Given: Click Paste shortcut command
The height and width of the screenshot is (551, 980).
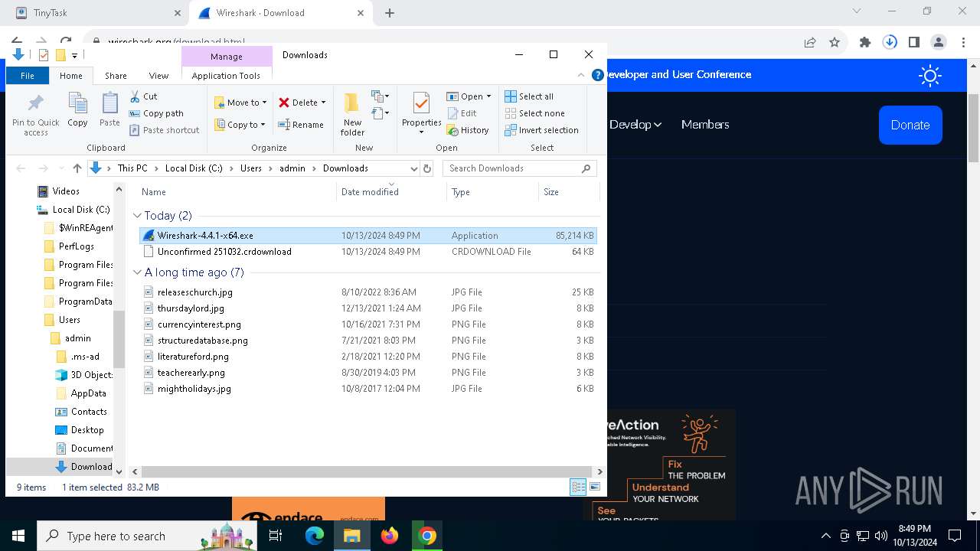Looking at the screenshot, I should point(164,130).
